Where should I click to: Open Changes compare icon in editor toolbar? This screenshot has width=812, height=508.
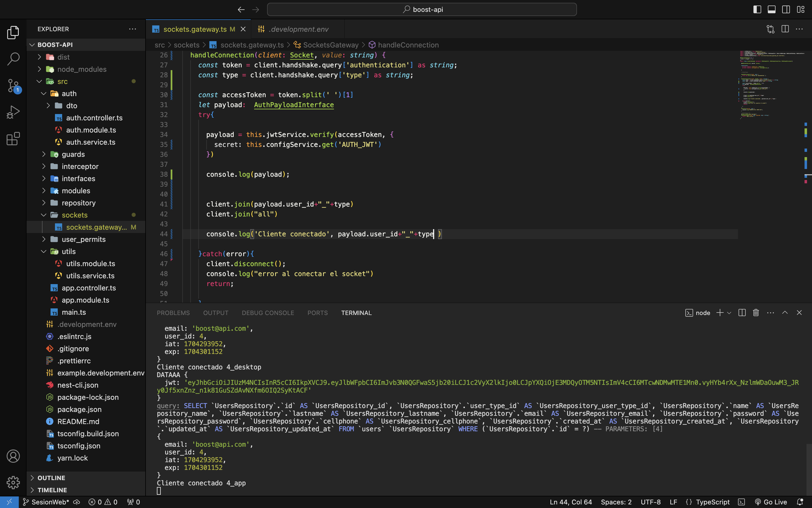[x=770, y=29]
